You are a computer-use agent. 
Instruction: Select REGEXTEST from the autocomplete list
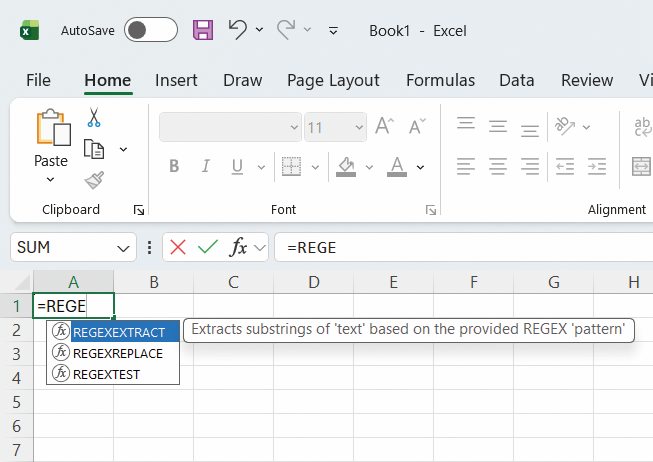tap(113, 374)
